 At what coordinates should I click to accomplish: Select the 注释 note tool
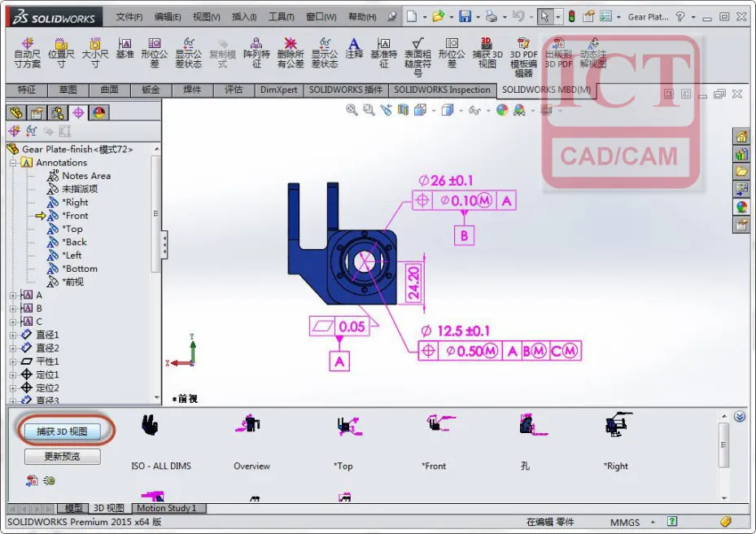[354, 49]
